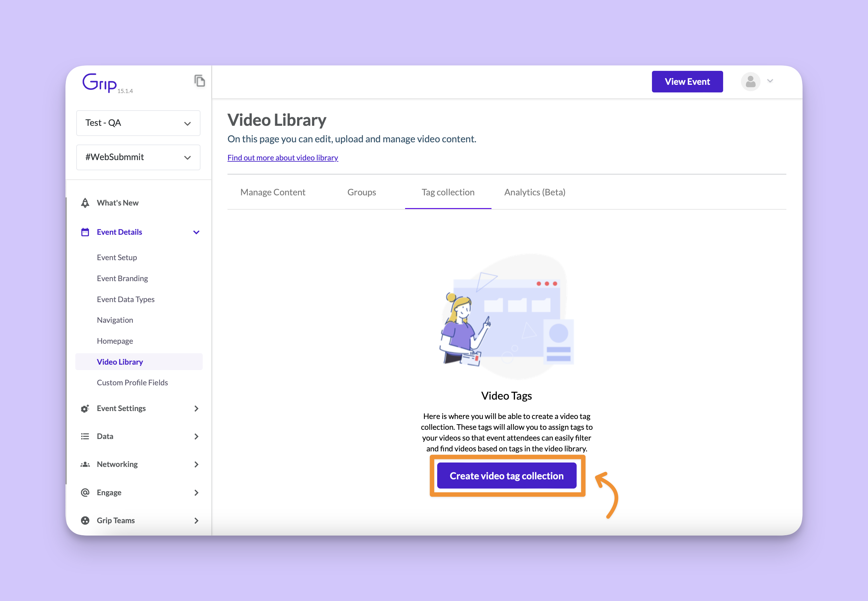Select Navigation in the sidebar
The height and width of the screenshot is (601, 868).
(x=115, y=320)
